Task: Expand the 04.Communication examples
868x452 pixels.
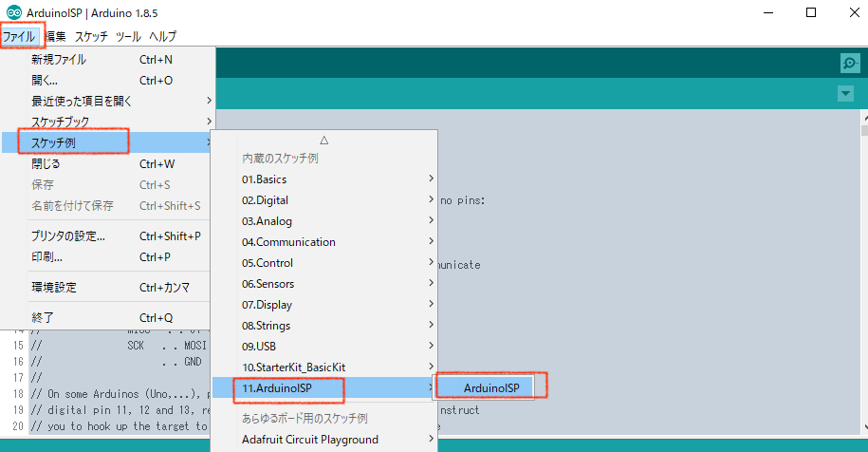Action: click(x=324, y=242)
